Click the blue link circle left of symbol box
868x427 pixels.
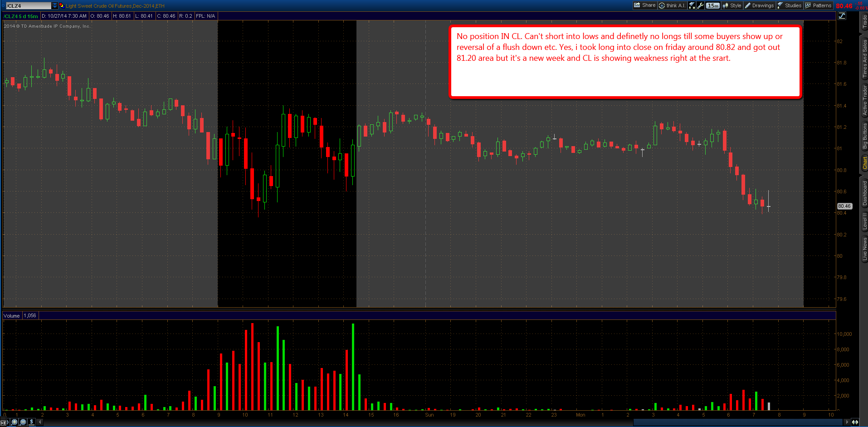(x=2, y=6)
